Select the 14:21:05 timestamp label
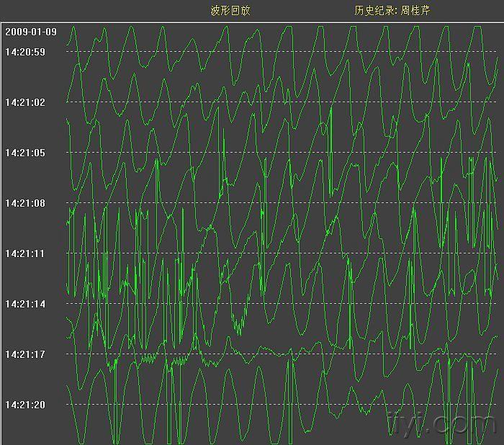 (x=25, y=153)
